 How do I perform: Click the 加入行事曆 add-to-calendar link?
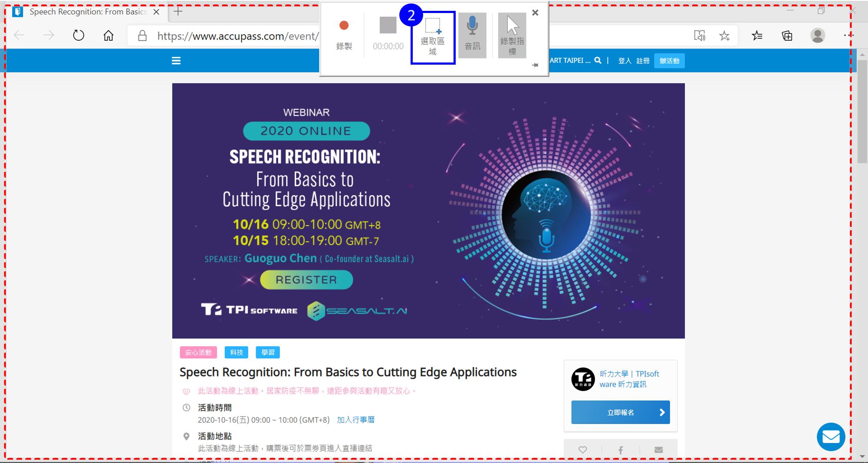point(356,420)
